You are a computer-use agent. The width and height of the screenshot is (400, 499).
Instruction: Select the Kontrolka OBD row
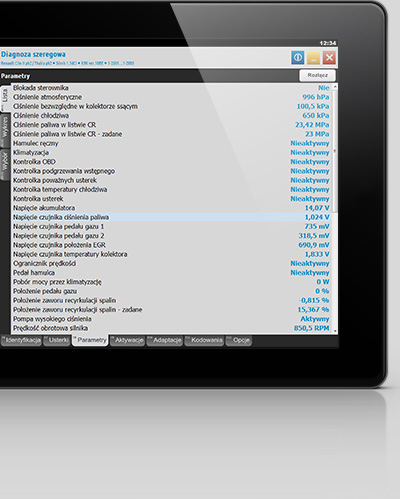click(x=172, y=162)
